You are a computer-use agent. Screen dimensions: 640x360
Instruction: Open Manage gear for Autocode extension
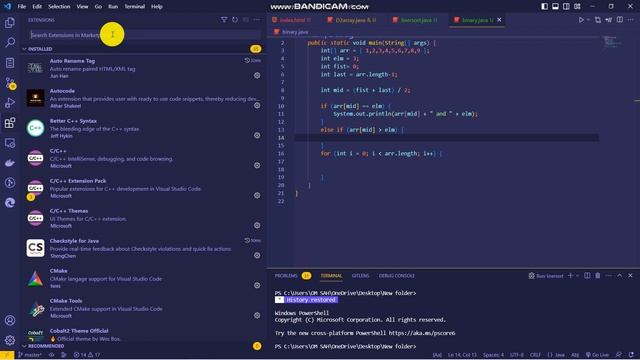click(257, 105)
